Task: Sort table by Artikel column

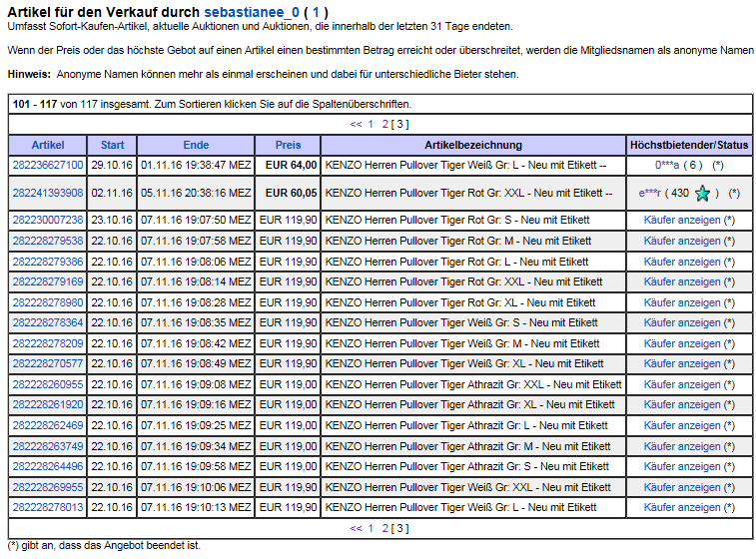Action: click(48, 145)
